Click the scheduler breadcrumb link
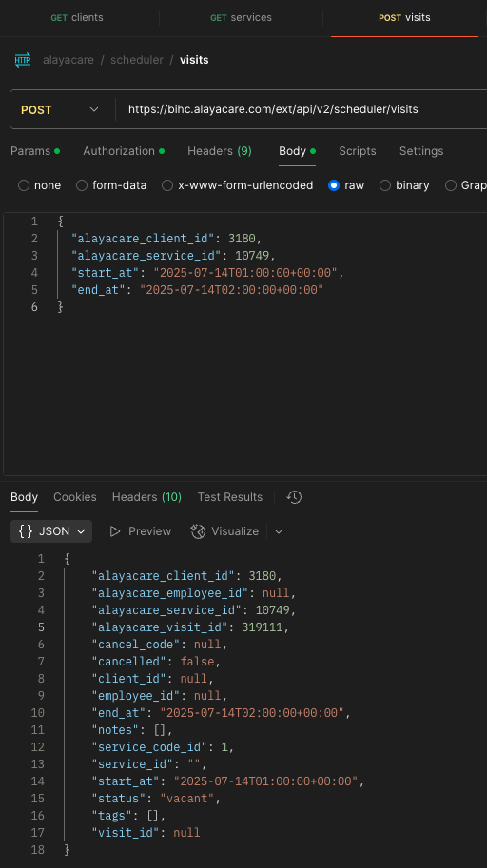Viewport: 487px width, 868px height. tap(137, 60)
